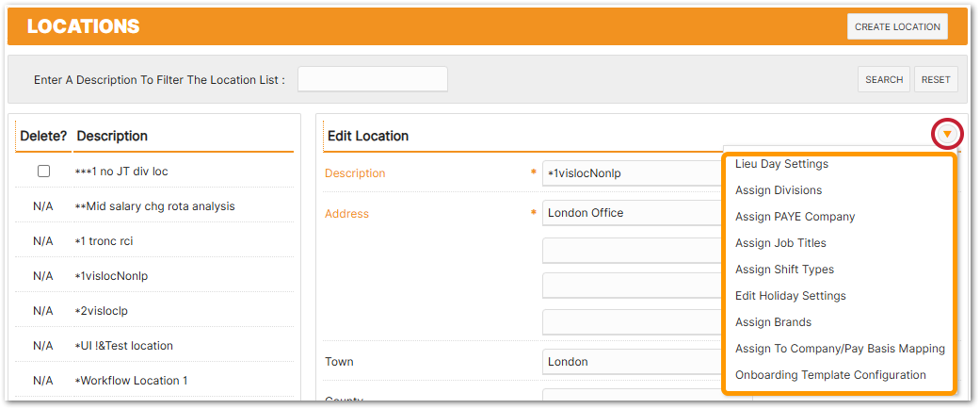Click the Address field showing London Office
This screenshot has height=409, width=980.
click(x=633, y=213)
